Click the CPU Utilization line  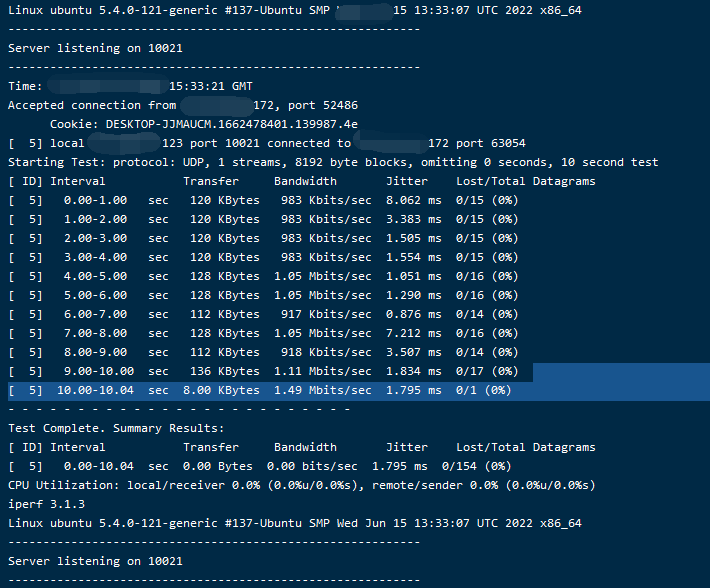(x=302, y=485)
